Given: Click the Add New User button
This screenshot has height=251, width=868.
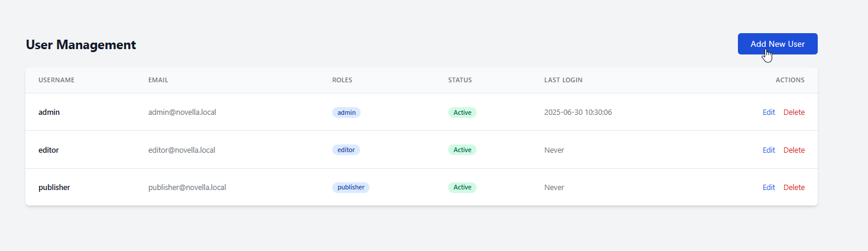Looking at the screenshot, I should click(x=777, y=44).
